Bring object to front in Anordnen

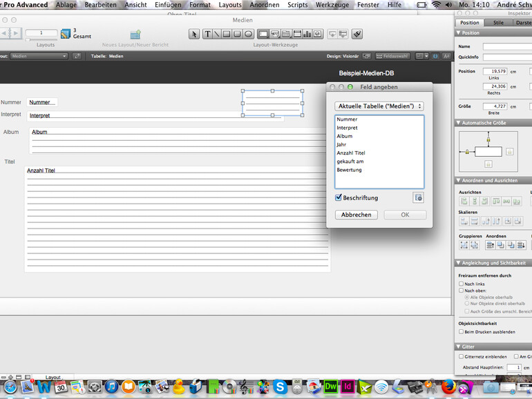pos(491,245)
